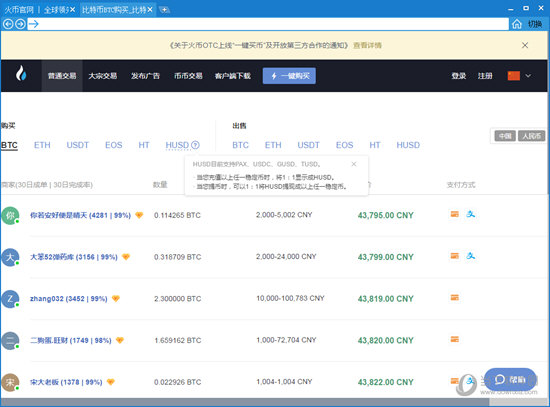Click avatar of 大葱52弹药库 seller
Viewport: 550px width, 407px height.
coord(10,257)
